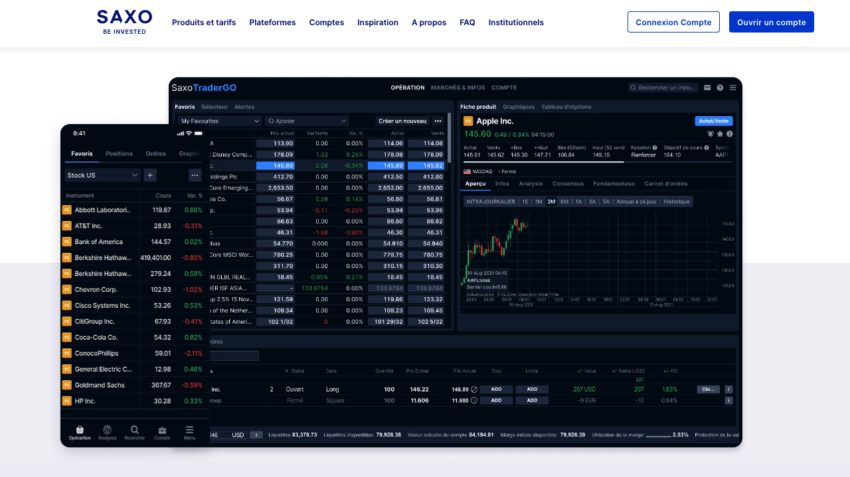Open the Ajouter search dropdown
Screen dimensions: 850x477
307,121
